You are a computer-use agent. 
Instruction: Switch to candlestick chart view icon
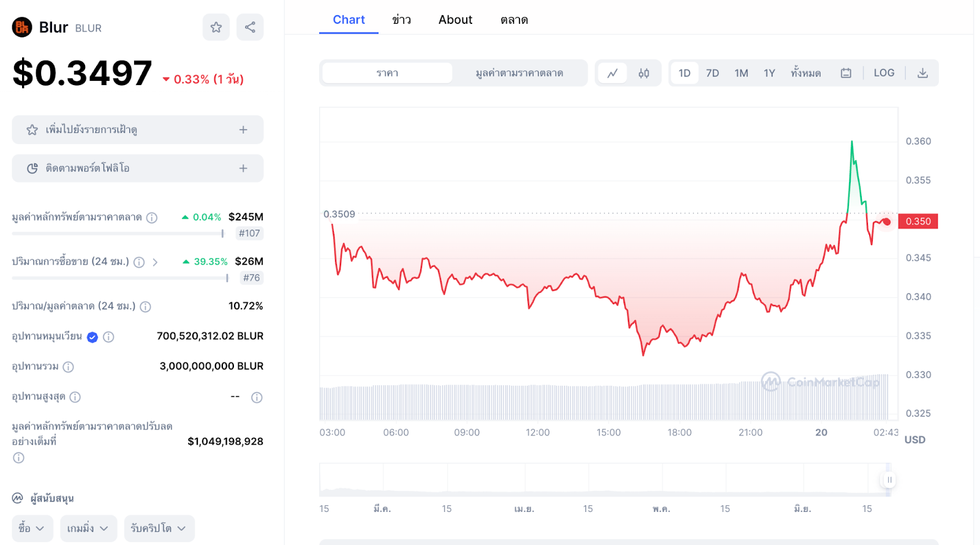click(x=644, y=73)
